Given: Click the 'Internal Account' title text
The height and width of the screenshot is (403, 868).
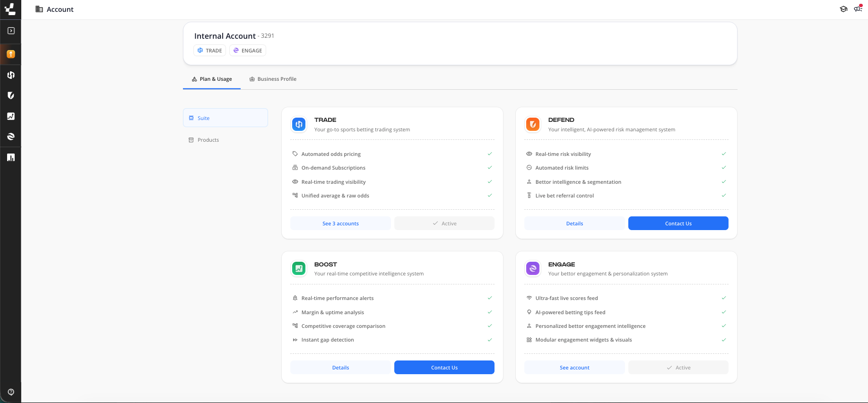Looking at the screenshot, I should 225,36.
